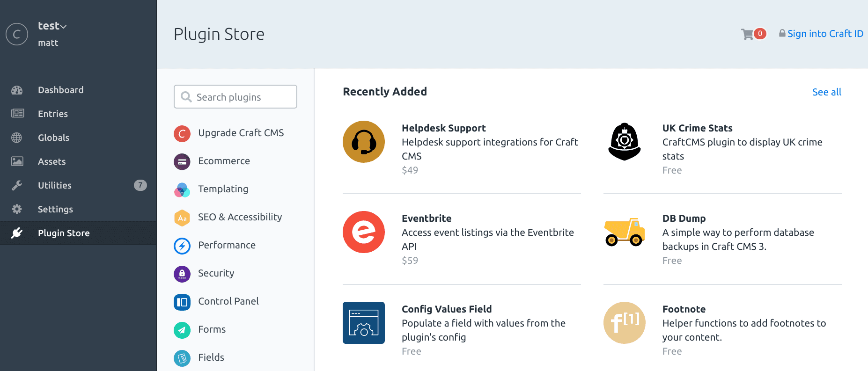Browse Templating plugins
This screenshot has width=868, height=371.
coord(223,189)
